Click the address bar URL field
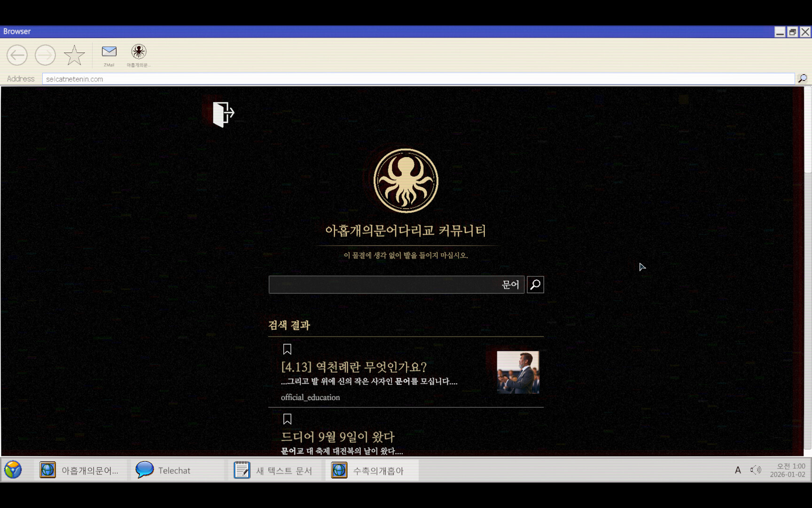 point(418,79)
